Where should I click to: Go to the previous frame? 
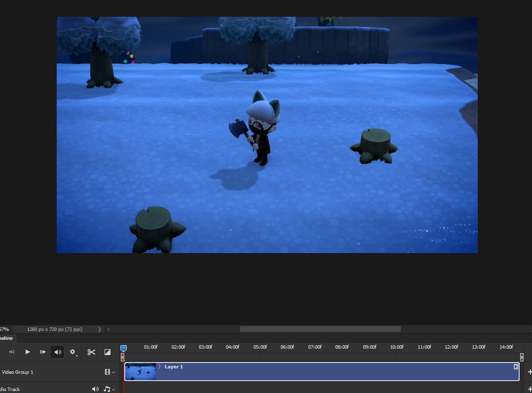[11, 352]
